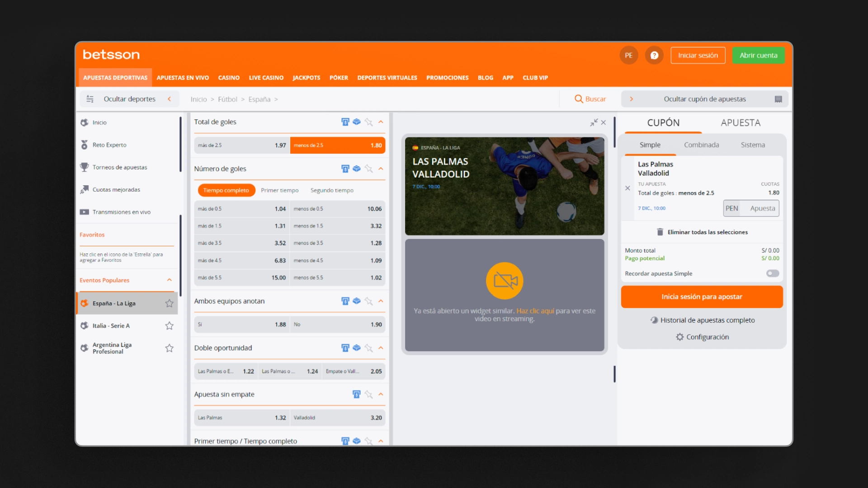Collapse the Eventos Populares list
This screenshot has height=488, width=868.
point(170,280)
